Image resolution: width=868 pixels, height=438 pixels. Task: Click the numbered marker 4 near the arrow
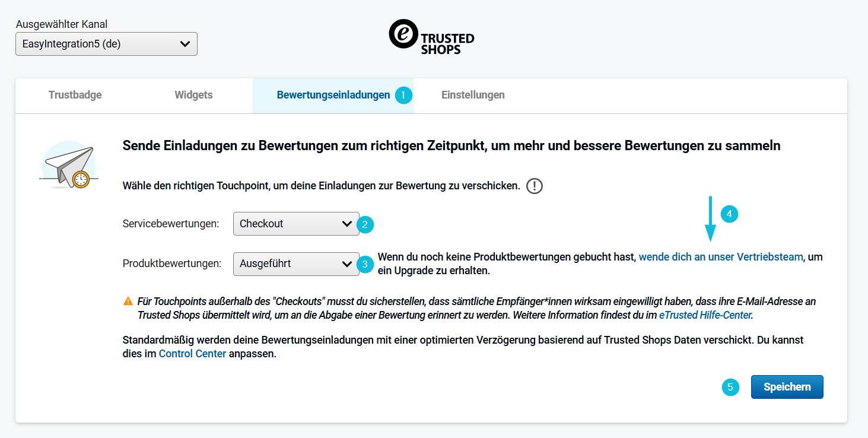[x=729, y=214]
